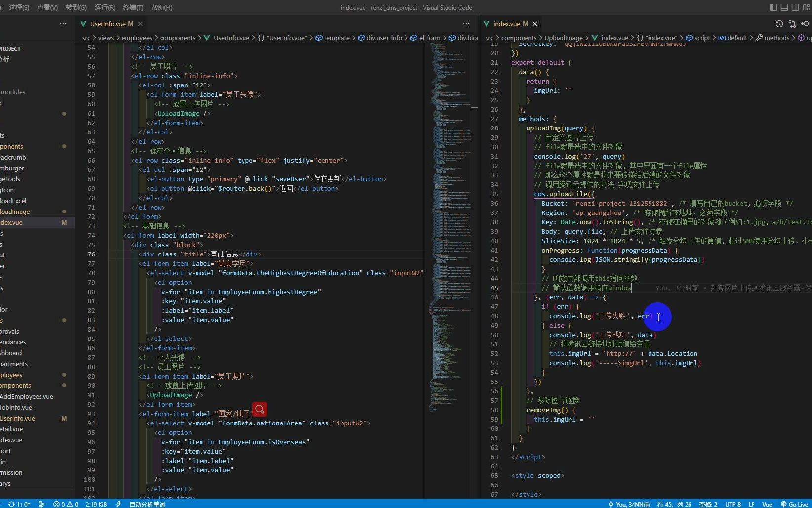Place cursor on line 76 基础信息 title

click(224, 254)
